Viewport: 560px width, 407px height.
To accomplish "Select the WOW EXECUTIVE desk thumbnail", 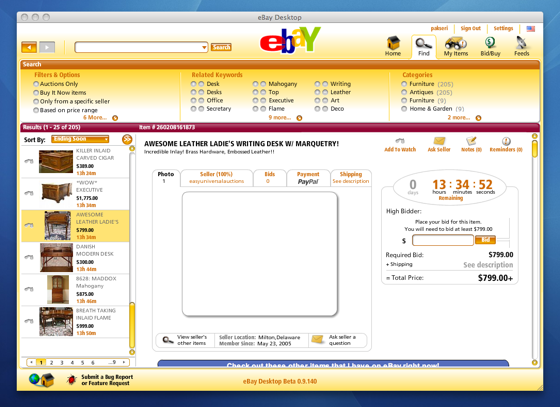I will (57, 193).
